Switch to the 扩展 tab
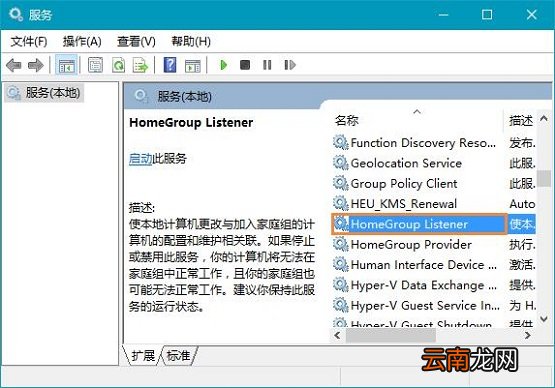 click(x=143, y=355)
